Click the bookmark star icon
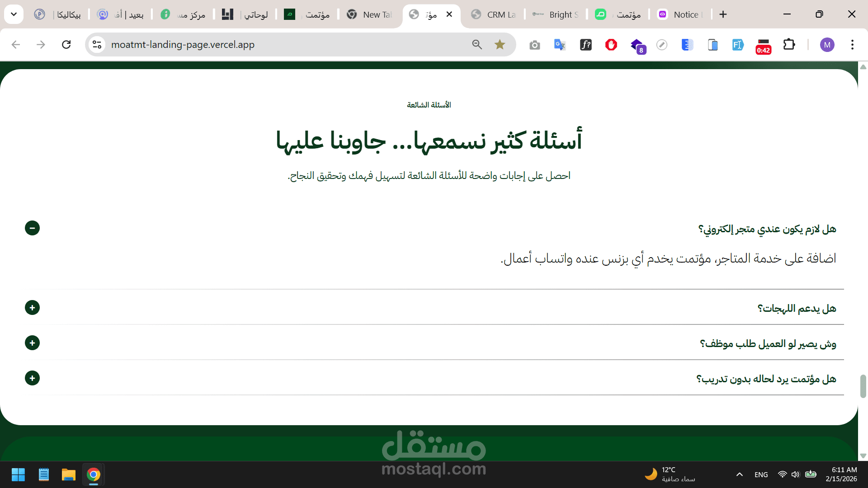The height and width of the screenshot is (488, 868). pos(500,44)
